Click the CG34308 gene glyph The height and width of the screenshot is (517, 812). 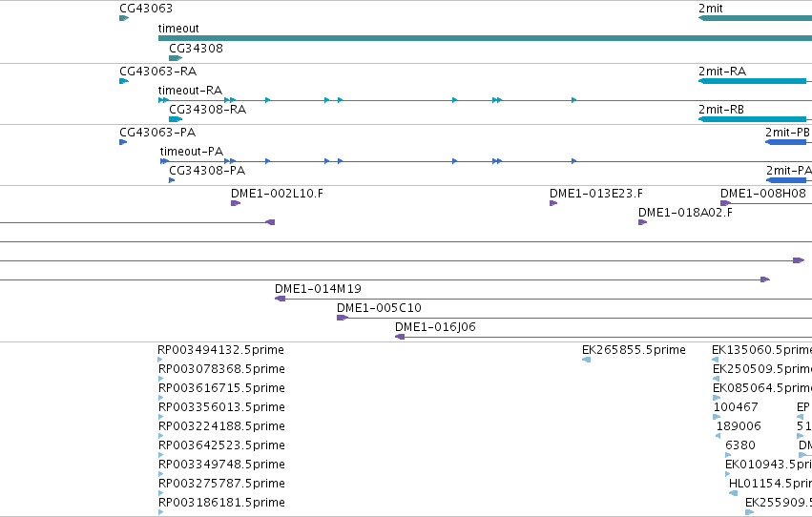click(x=176, y=58)
